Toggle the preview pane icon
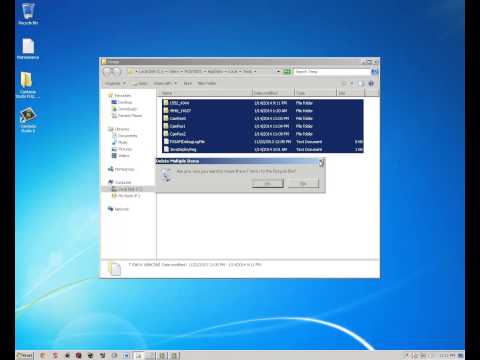Screen dimensions: 480x360 click(361, 83)
